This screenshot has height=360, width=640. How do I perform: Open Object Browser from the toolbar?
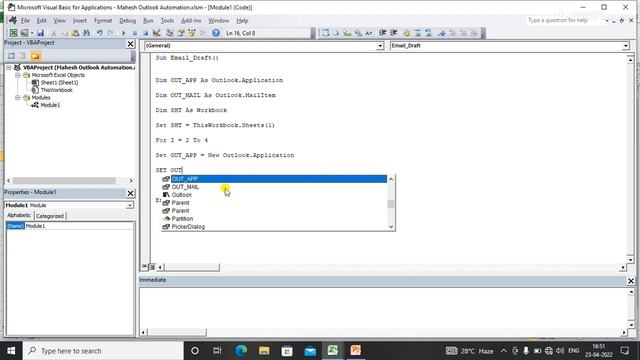[x=191, y=33]
